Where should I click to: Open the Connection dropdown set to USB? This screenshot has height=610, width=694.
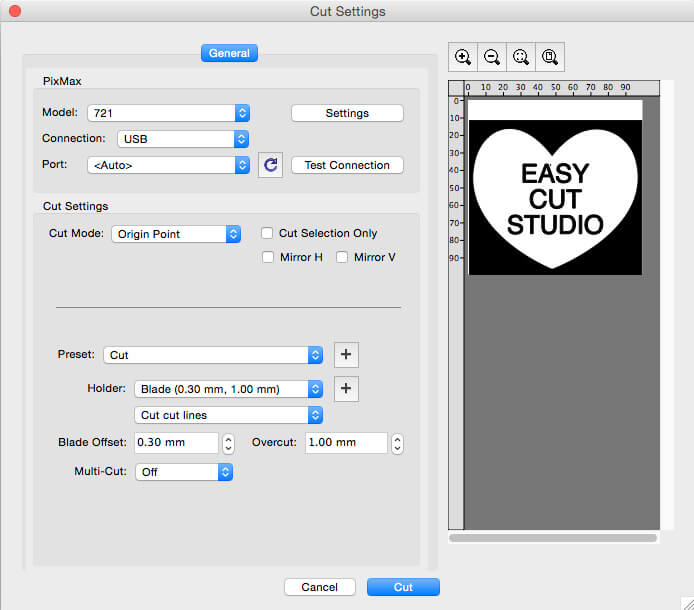182,139
